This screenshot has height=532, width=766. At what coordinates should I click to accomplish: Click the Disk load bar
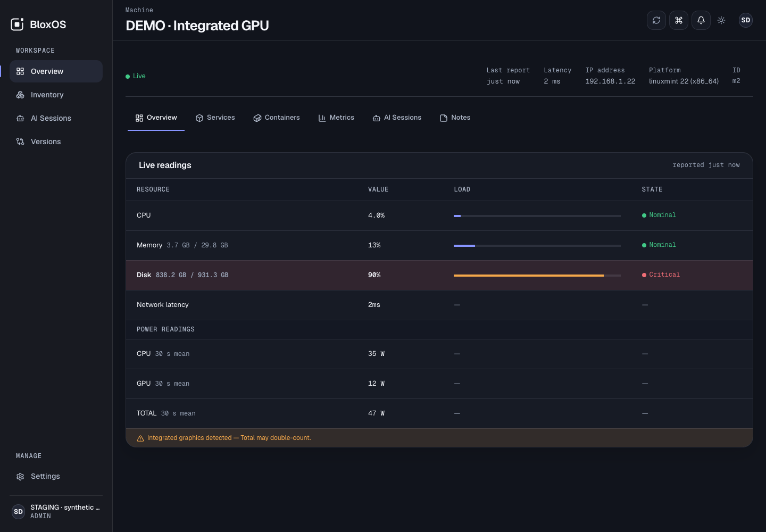[537, 276]
